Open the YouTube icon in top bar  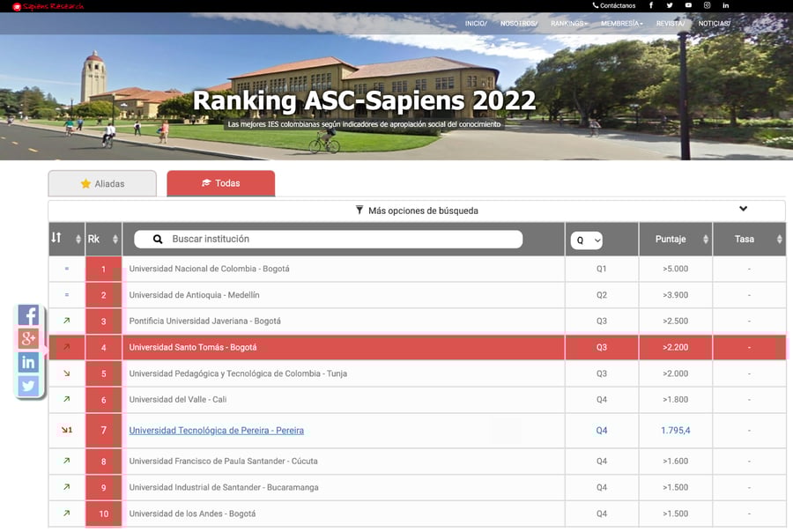[x=688, y=5]
